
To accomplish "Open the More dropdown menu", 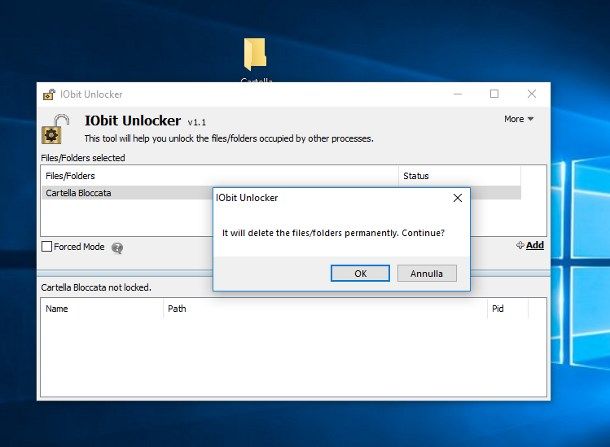I will tap(519, 119).
